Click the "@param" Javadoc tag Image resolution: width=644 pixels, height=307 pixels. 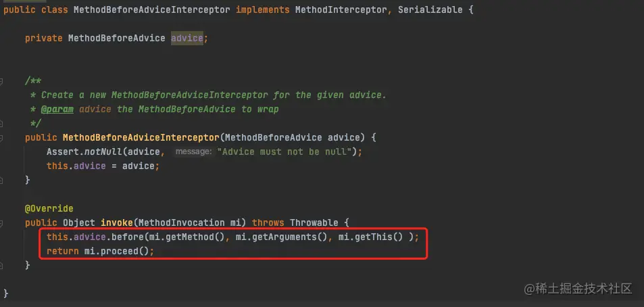[57, 110]
